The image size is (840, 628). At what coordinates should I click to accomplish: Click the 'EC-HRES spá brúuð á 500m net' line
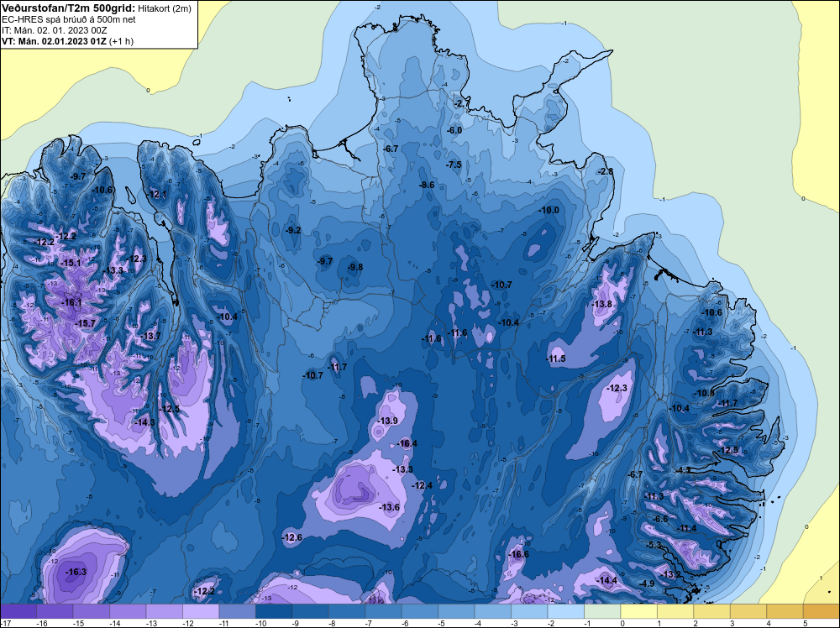point(69,19)
